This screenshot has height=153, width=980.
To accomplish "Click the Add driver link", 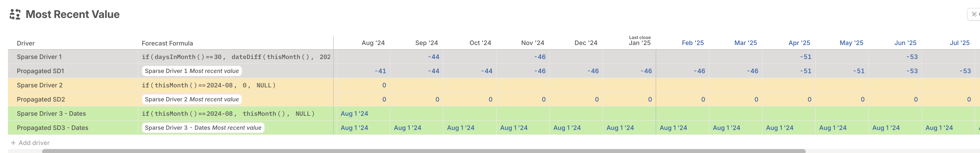I will tap(34, 143).
